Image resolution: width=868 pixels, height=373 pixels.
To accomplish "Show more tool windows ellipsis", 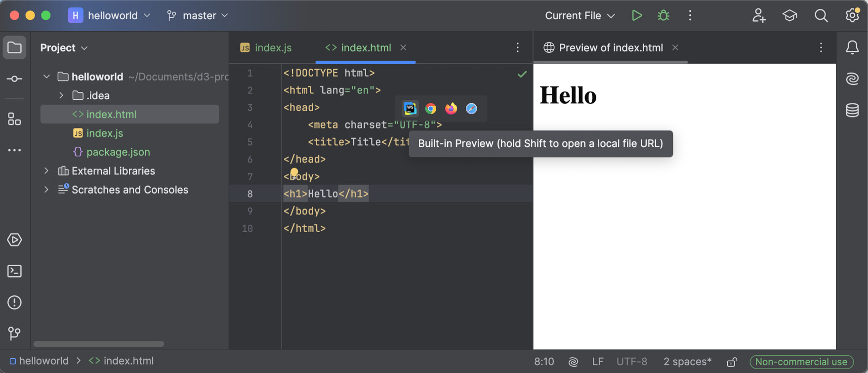I will 14,150.
